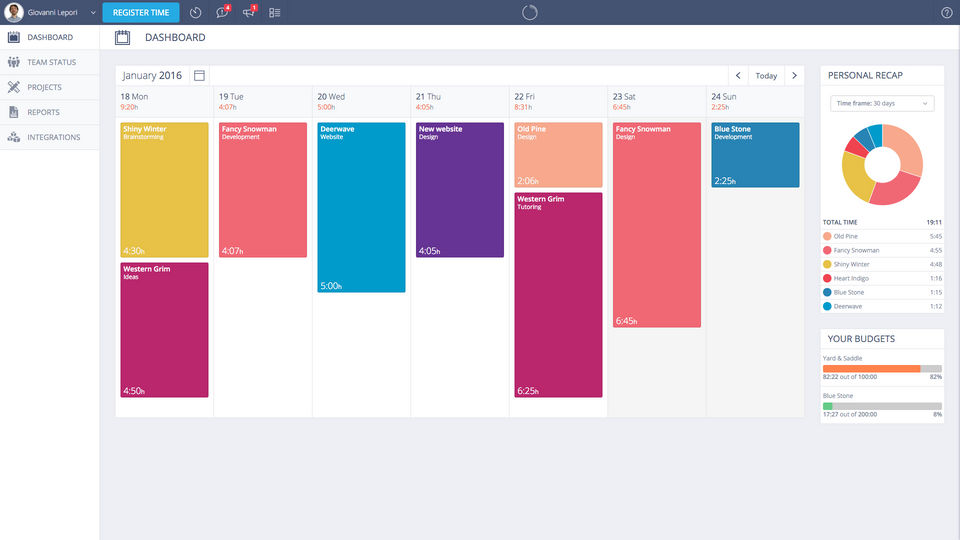Click the TOTAL TIME label
Image resolution: width=960 pixels, height=540 pixels.
tap(840, 222)
